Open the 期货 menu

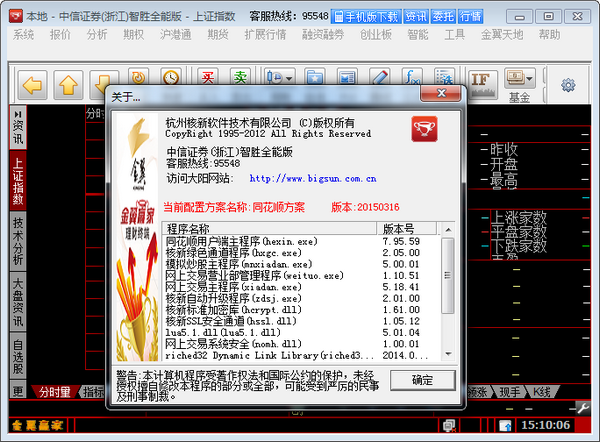[218, 35]
